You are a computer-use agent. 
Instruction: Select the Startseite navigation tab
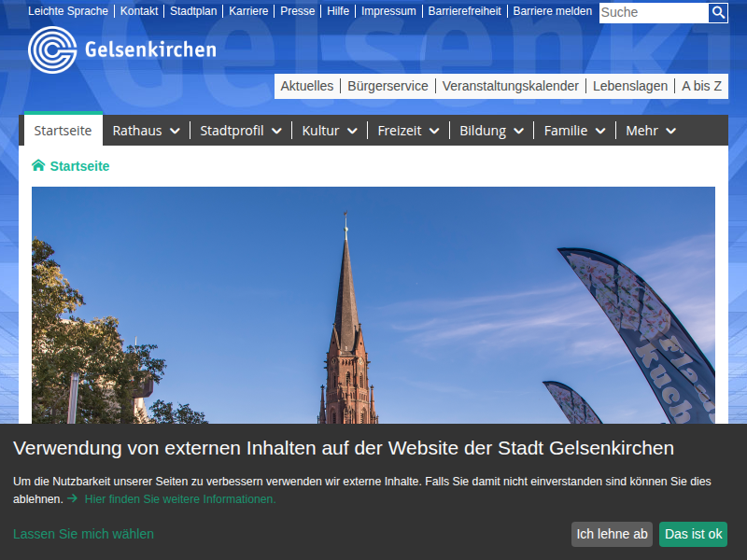pos(63,131)
